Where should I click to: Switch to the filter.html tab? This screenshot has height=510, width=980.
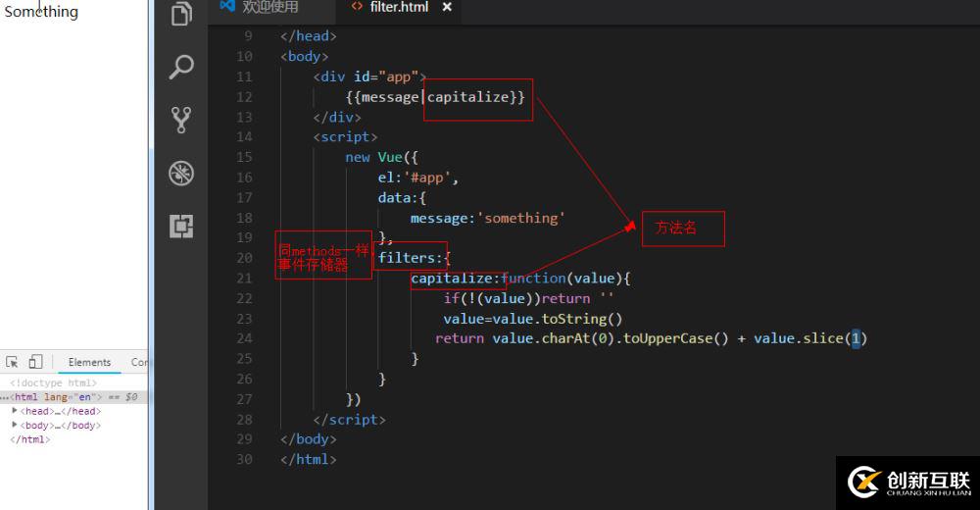coord(399,7)
